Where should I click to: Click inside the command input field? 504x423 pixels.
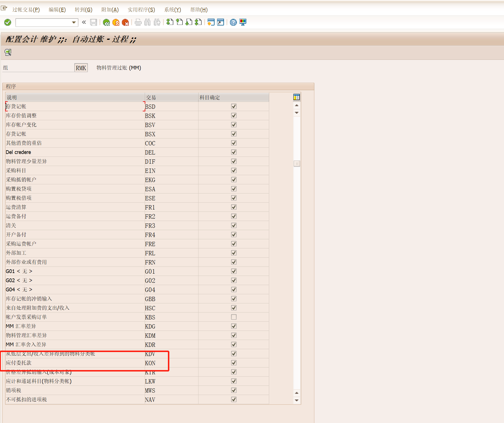pyautogui.click(x=43, y=22)
